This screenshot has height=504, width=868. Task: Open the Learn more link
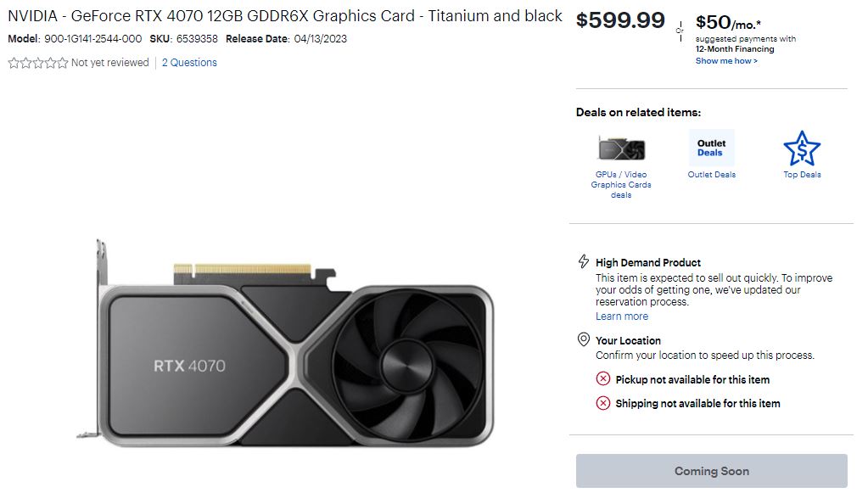[x=622, y=316]
